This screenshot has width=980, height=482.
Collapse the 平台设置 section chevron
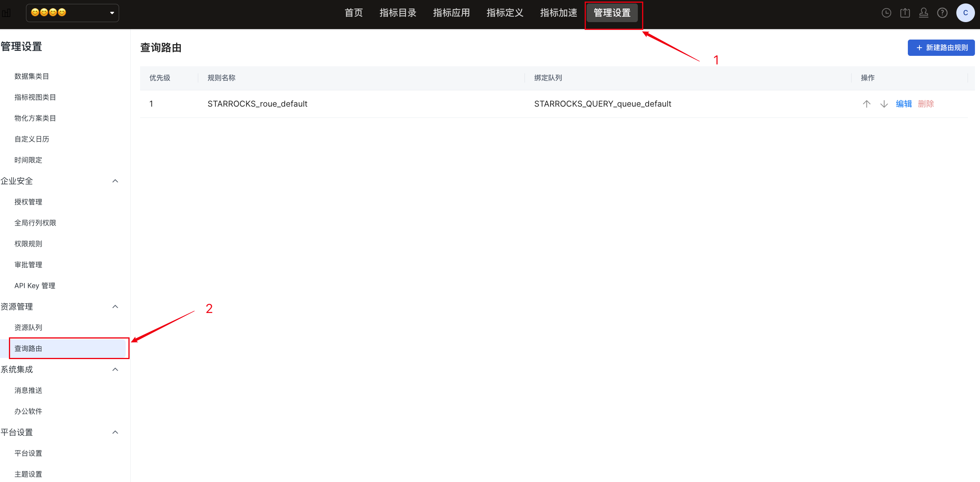[x=115, y=432]
